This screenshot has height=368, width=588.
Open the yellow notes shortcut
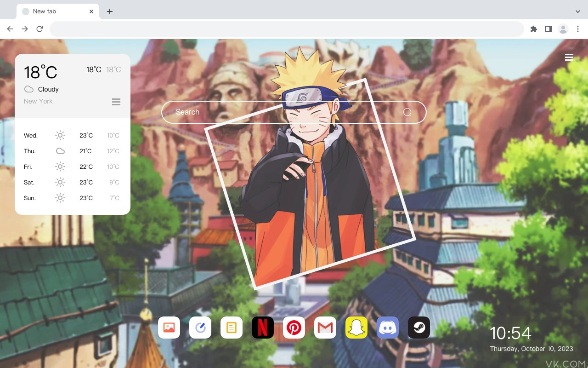232,328
